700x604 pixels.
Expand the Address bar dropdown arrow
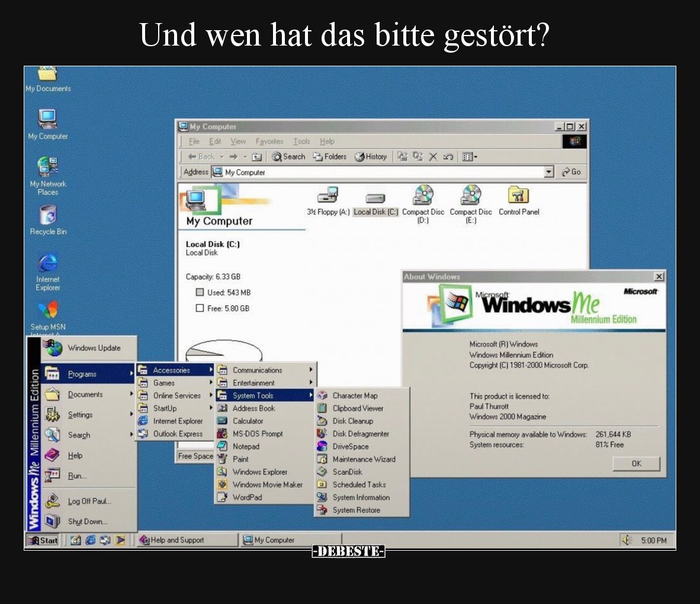[548, 172]
